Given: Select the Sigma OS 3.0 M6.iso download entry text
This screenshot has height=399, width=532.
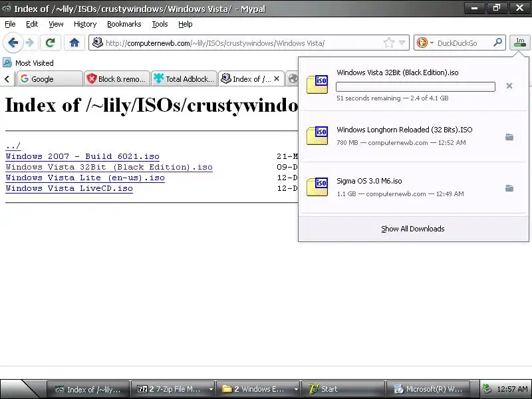Looking at the screenshot, I should click(x=369, y=181).
